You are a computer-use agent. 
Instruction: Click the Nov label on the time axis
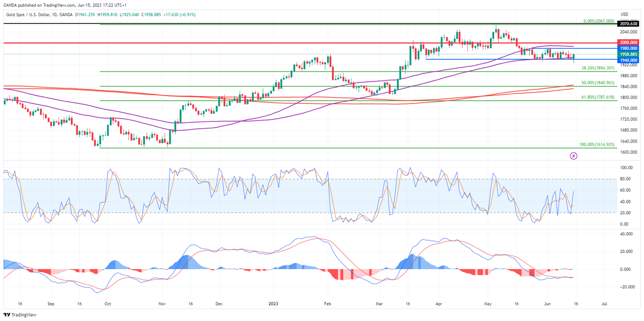[x=161, y=304]
